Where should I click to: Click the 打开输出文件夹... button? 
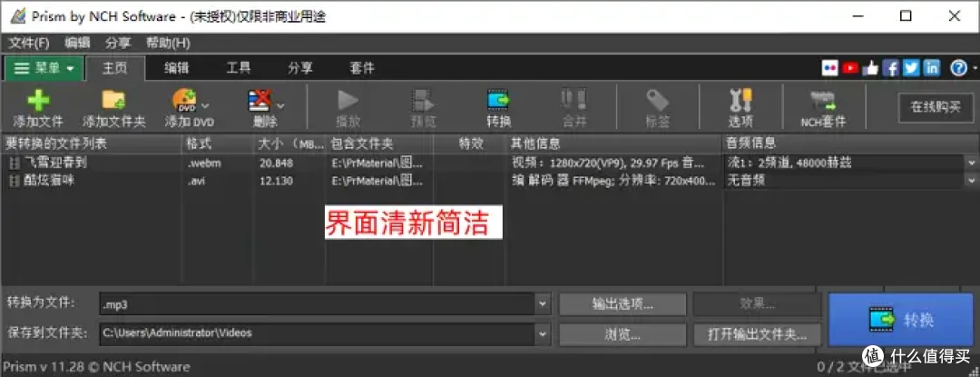pos(758,334)
